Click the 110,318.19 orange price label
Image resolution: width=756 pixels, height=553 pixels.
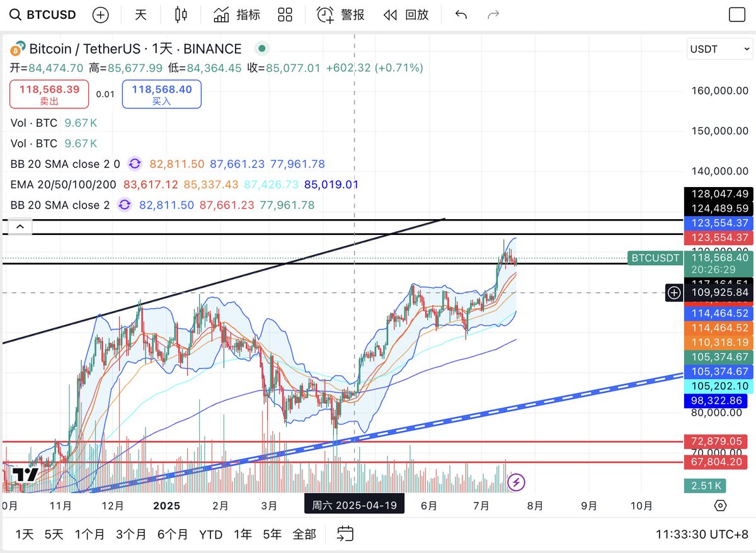[719, 343]
